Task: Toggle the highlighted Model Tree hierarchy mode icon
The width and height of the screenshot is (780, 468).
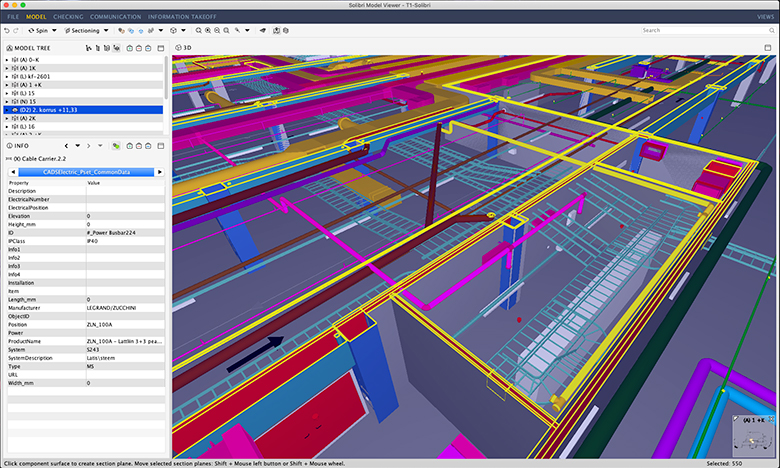Action: (x=118, y=47)
